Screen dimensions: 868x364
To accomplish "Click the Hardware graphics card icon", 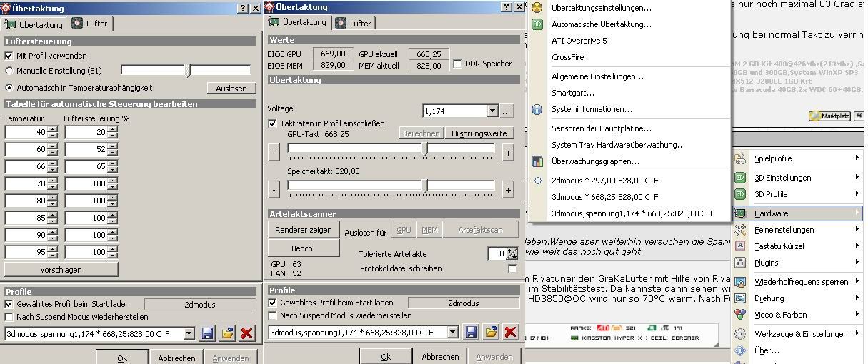I will pyautogui.click(x=740, y=213).
